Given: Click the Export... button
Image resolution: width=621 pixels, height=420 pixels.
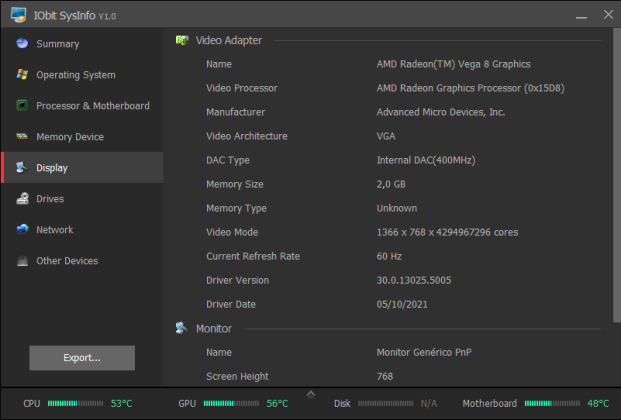Looking at the screenshot, I should pos(82,358).
